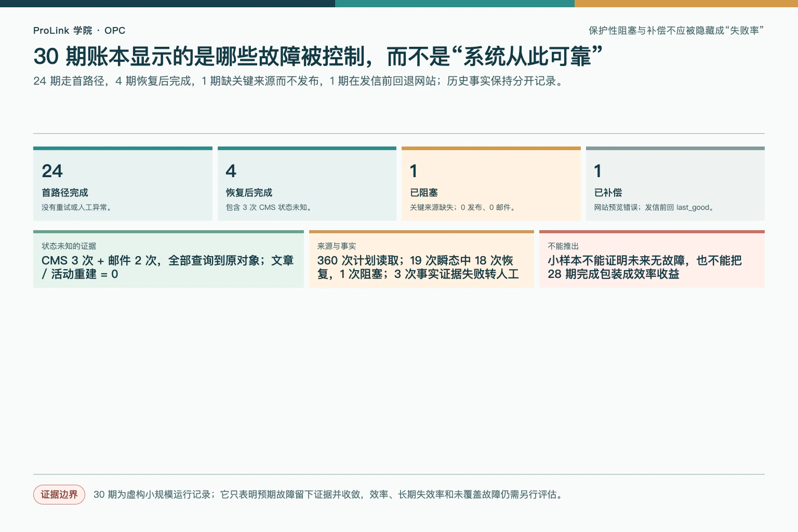Select the 已补偿 card label
The width and height of the screenshot is (798, 532).
pyautogui.click(x=608, y=193)
